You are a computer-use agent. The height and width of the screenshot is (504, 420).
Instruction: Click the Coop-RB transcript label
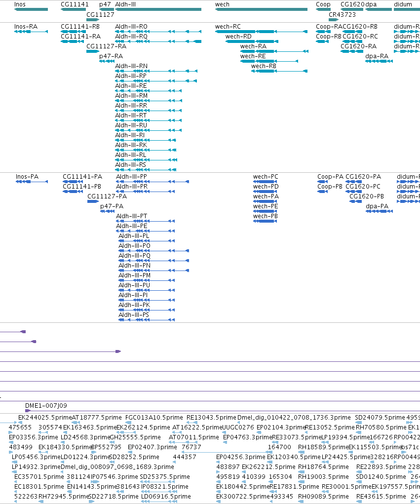pos(328,37)
